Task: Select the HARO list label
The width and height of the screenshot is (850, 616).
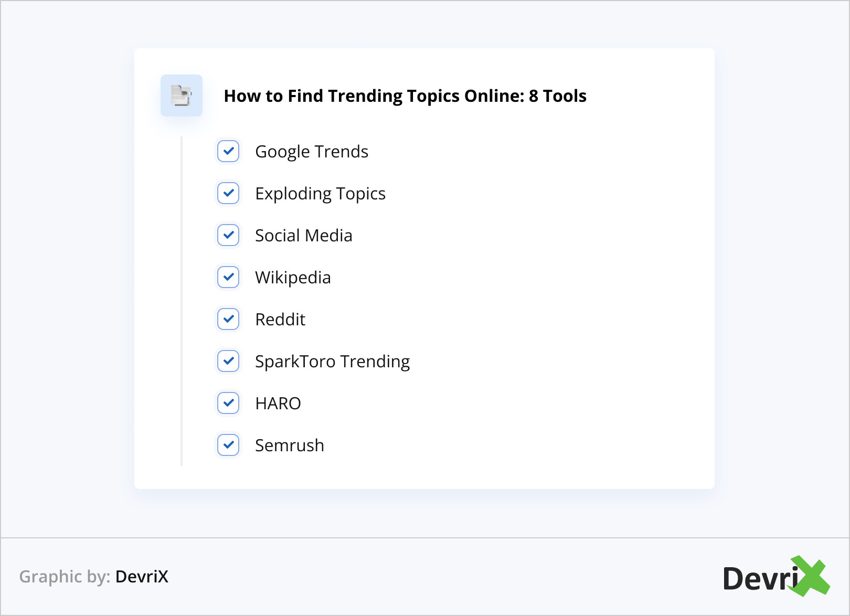Action: pos(278,403)
